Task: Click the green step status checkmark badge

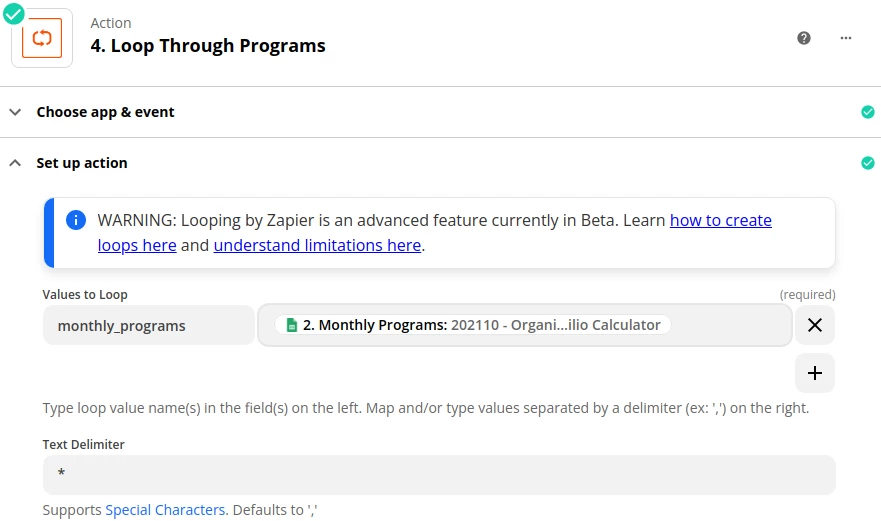Action: 14,14
